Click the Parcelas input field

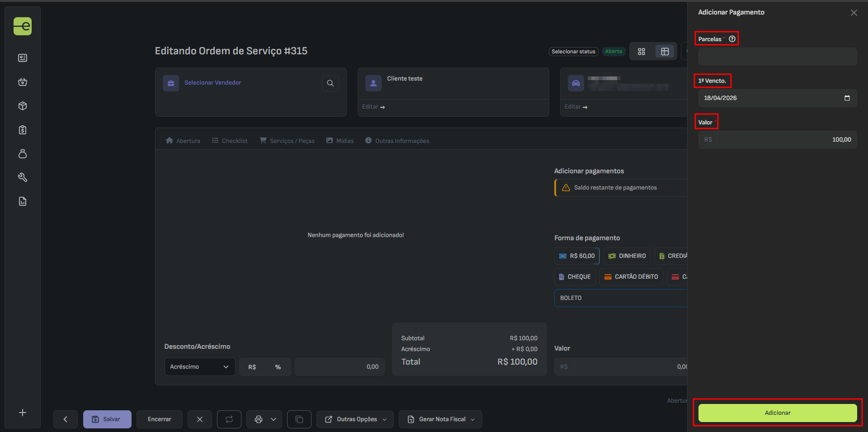777,57
